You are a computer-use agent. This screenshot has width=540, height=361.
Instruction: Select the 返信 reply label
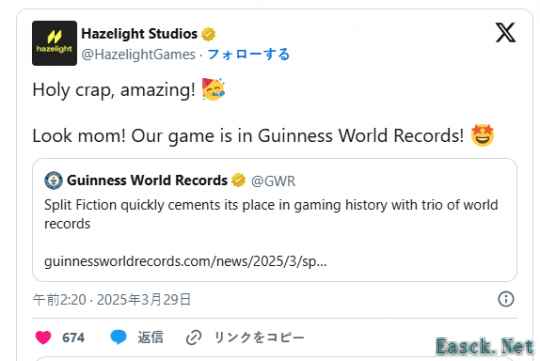[x=150, y=337]
